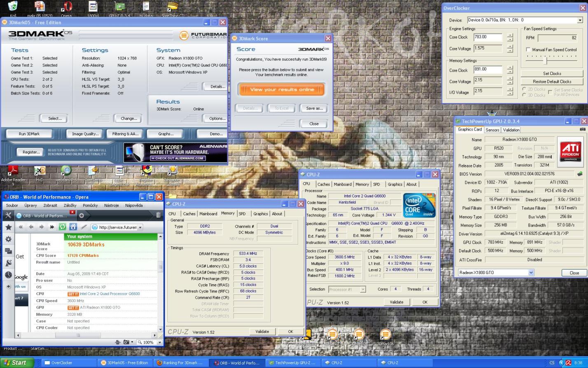The image size is (588, 368).
Task: Open the webcamXP 5 desktop icon
Action: point(66,174)
